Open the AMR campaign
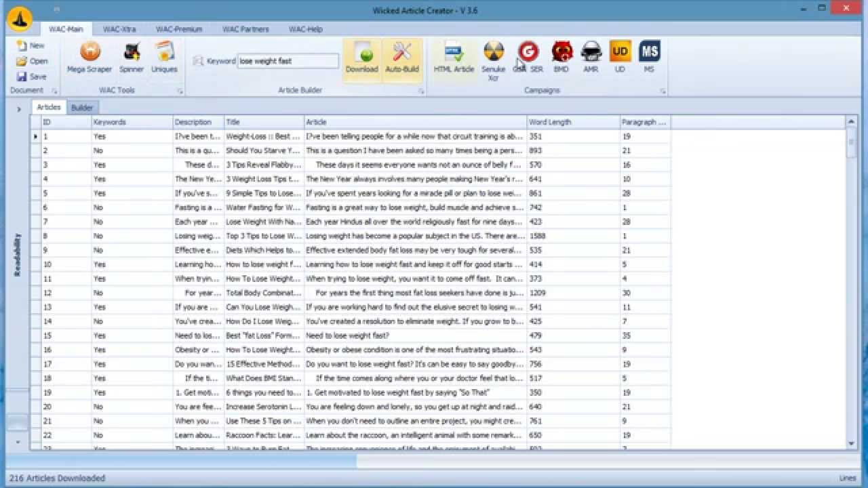This screenshot has height=488, width=868. 591,58
